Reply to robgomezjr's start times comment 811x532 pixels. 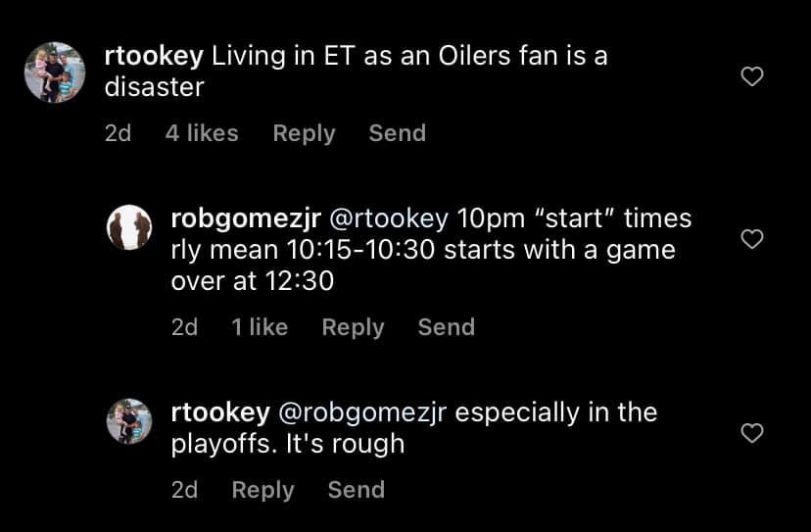tap(353, 327)
